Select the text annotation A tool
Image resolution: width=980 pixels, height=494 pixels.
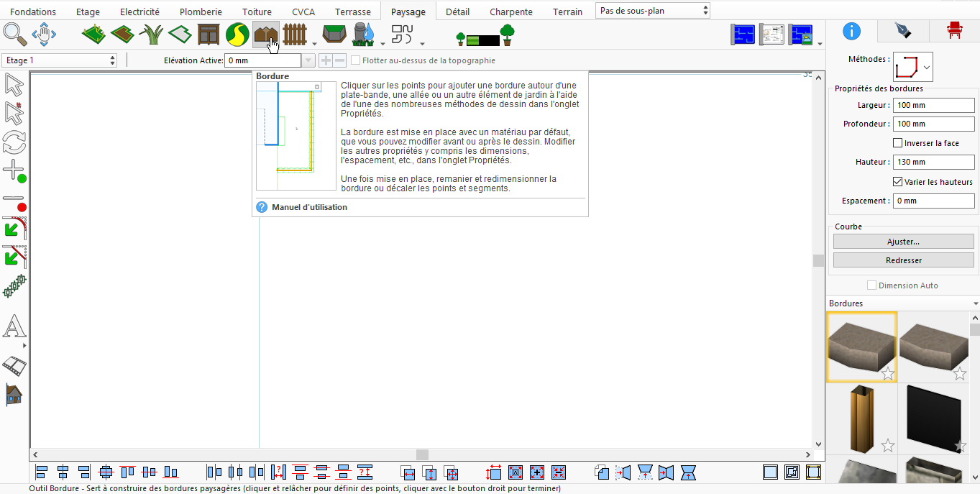click(14, 327)
